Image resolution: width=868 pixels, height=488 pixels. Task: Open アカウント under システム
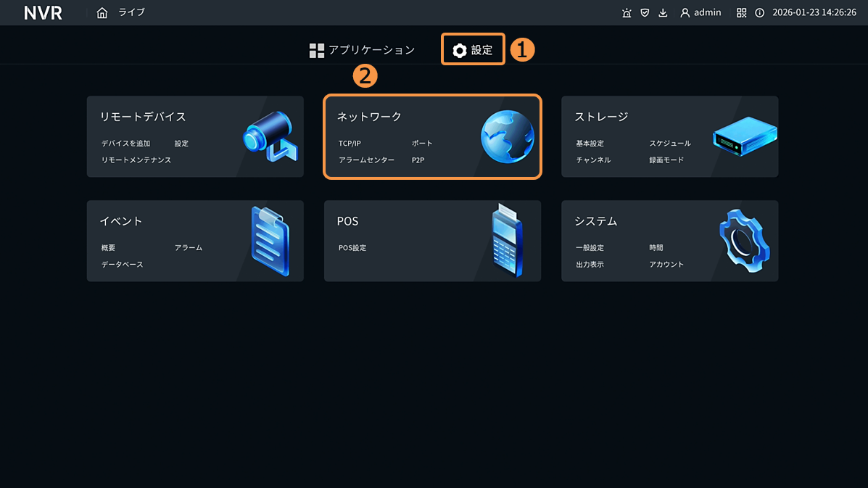666,265
